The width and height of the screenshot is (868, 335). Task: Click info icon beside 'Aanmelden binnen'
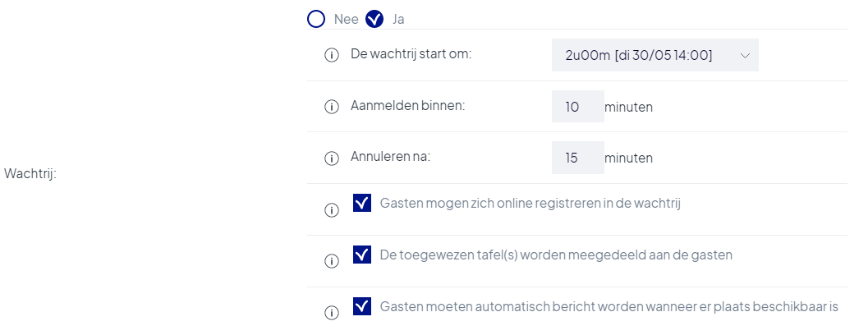[331, 107]
